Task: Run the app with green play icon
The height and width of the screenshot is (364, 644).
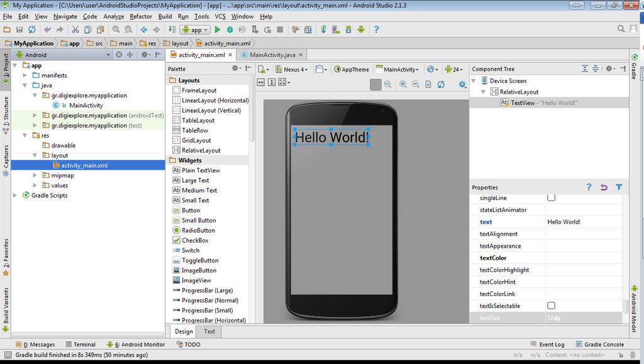Action: tap(217, 30)
